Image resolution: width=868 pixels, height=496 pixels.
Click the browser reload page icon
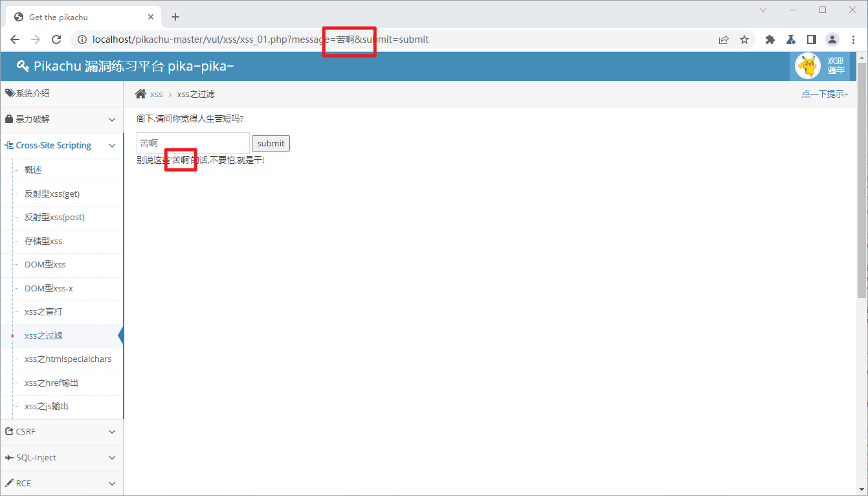click(56, 39)
